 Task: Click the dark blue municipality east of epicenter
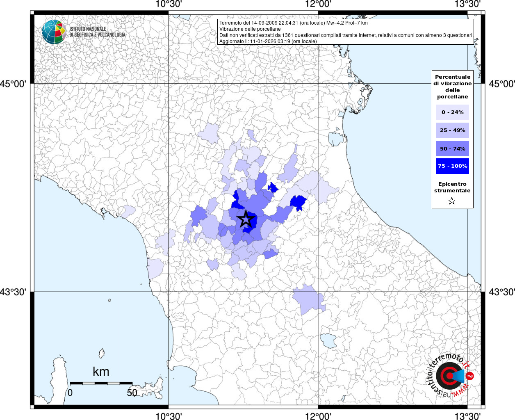click(x=299, y=202)
